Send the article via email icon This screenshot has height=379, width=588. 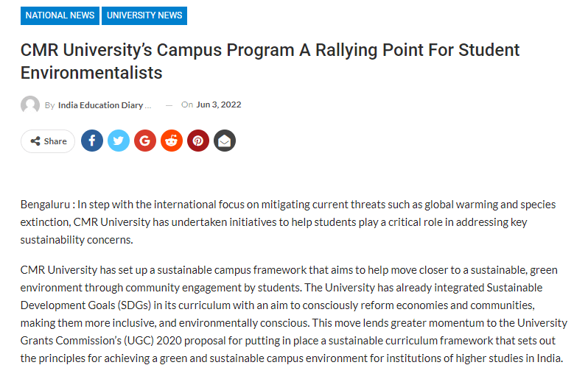click(225, 141)
